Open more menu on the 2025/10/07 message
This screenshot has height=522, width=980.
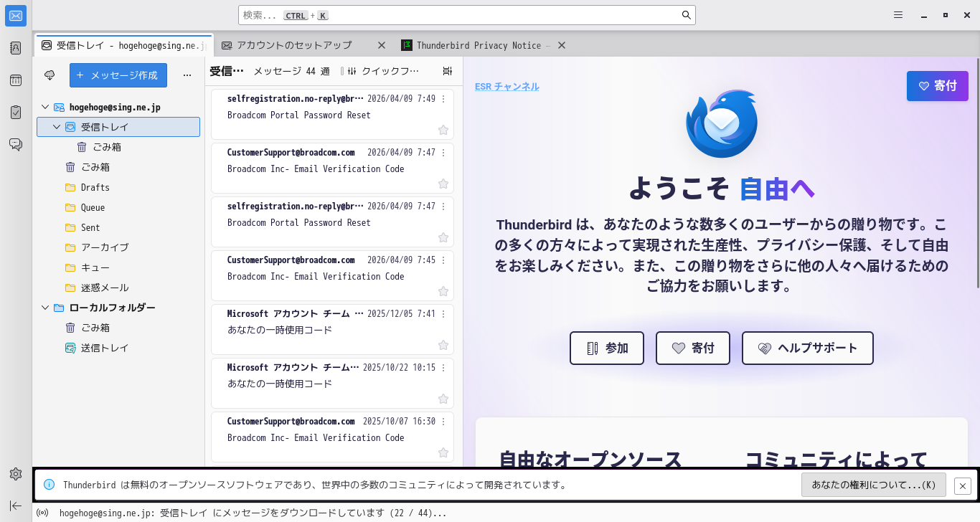tap(443, 422)
